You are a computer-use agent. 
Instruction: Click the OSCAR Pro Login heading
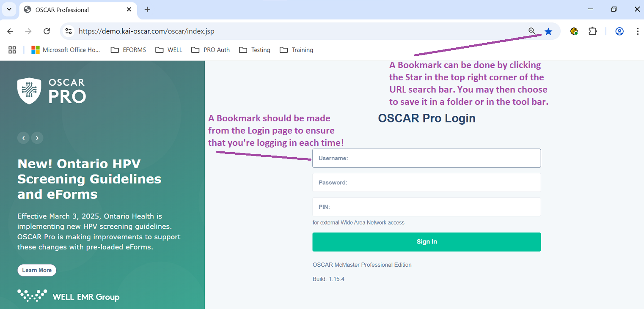(x=427, y=118)
